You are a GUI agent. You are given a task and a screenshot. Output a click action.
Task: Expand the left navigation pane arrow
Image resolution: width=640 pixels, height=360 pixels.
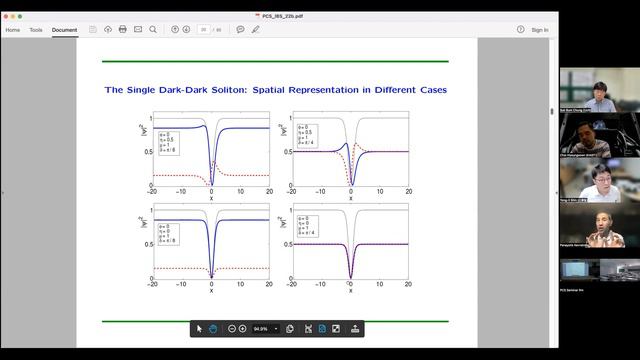pos(3,193)
